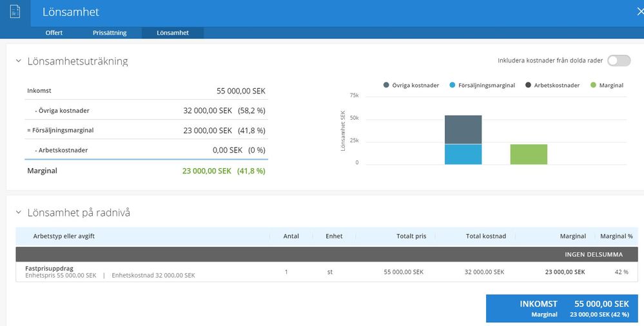The image size is (644, 326).
Task: Click the Enhet column header
Action: [x=334, y=236]
